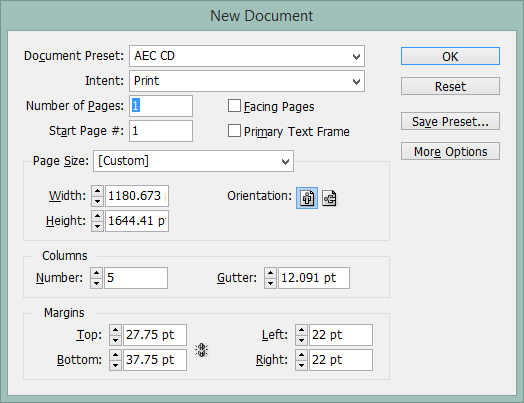This screenshot has height=403, width=524.
Task: Select the landscape orientation icon
Action: [329, 198]
